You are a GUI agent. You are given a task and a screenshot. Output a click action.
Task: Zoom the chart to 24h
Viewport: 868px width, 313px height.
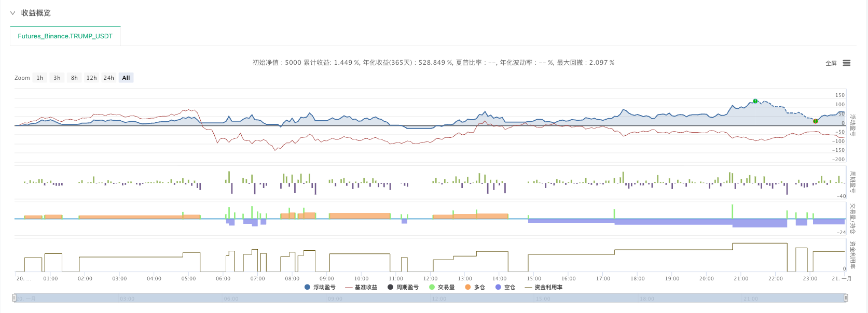[108, 78]
